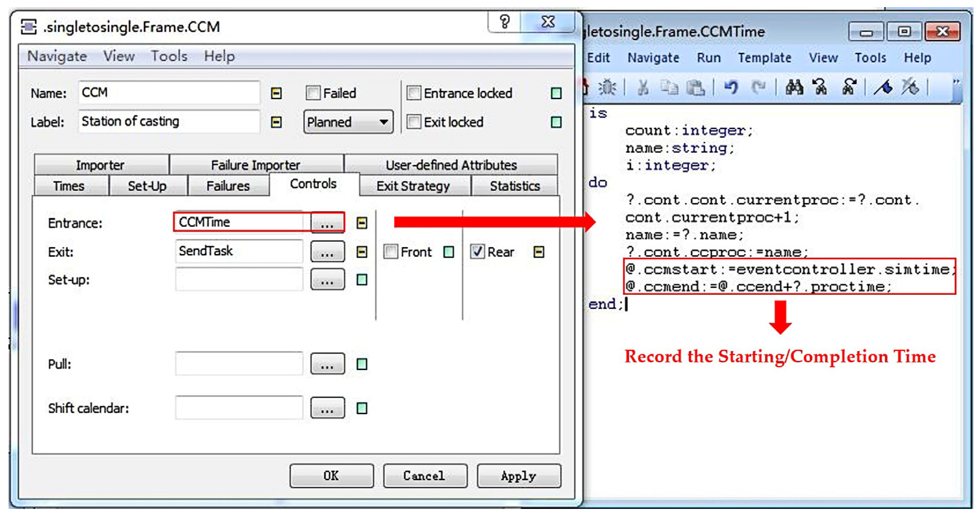Click the help question mark icon
The width and height of the screenshot is (980, 514).
(504, 22)
